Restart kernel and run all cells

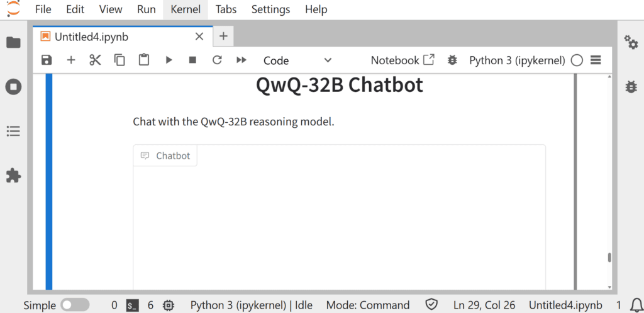241,60
